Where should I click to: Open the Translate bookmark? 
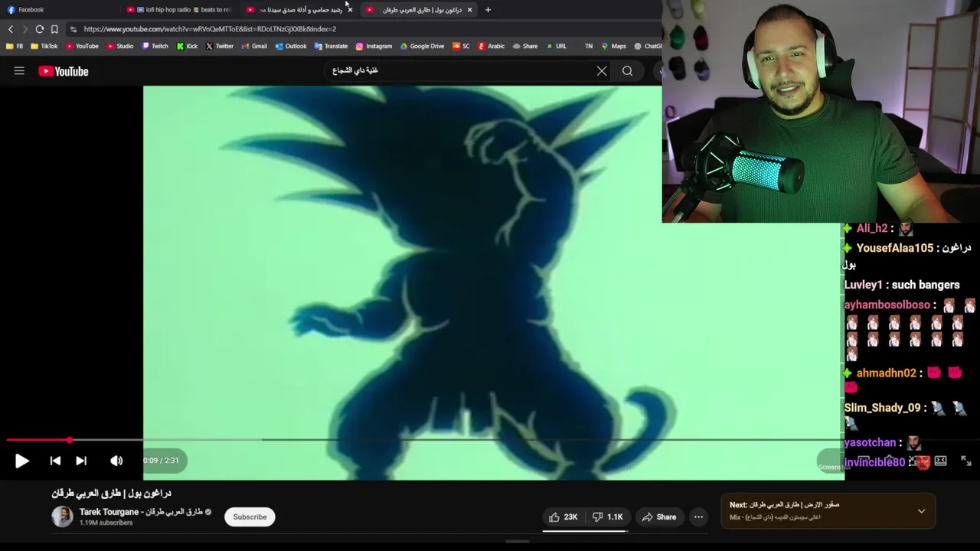pyautogui.click(x=331, y=46)
